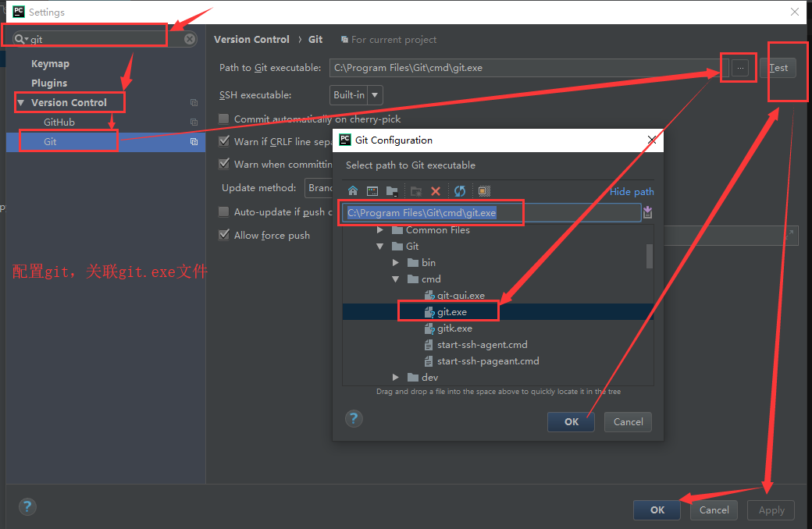Click the Refresh toolbar icon

pyautogui.click(x=459, y=191)
